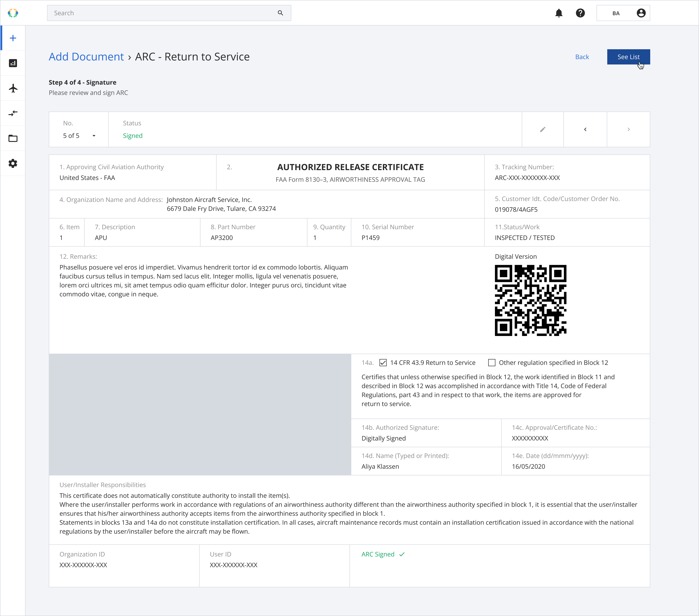Screen dimensions: 699x616
Task: Click the add new document plus icon
Action: click(x=13, y=37)
